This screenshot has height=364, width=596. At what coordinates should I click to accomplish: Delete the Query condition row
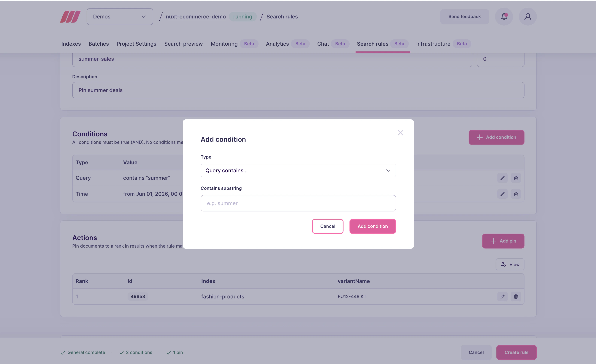point(516,178)
